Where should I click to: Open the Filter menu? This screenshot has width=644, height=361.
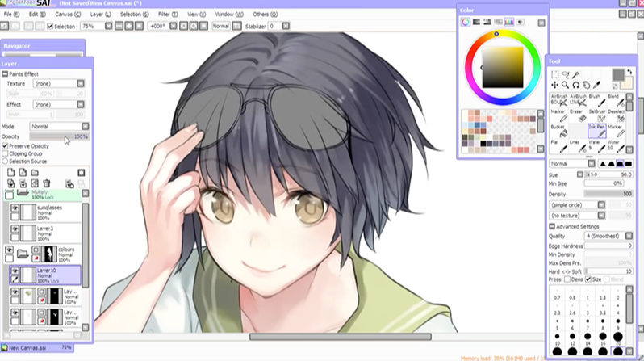click(x=168, y=14)
